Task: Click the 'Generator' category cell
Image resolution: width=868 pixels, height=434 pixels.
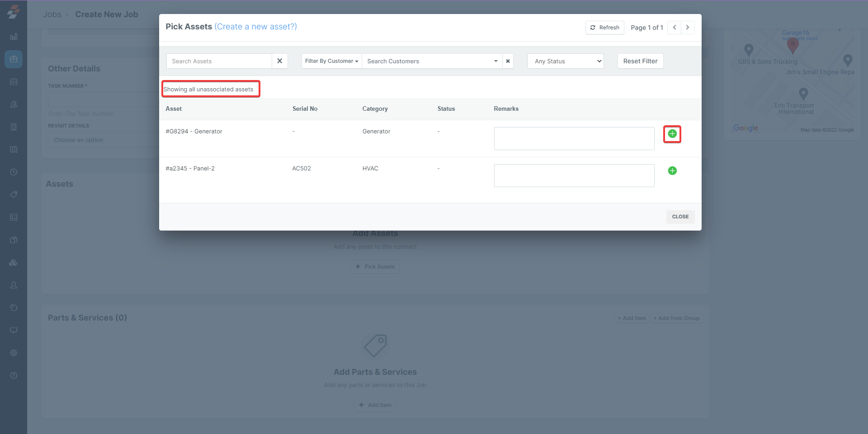Action: click(x=376, y=132)
